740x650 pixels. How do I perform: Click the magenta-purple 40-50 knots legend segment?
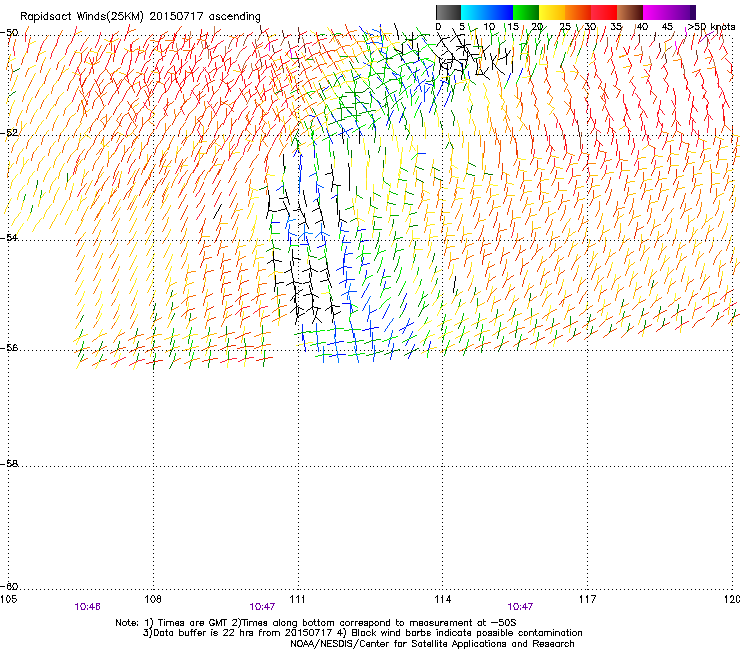point(669,12)
